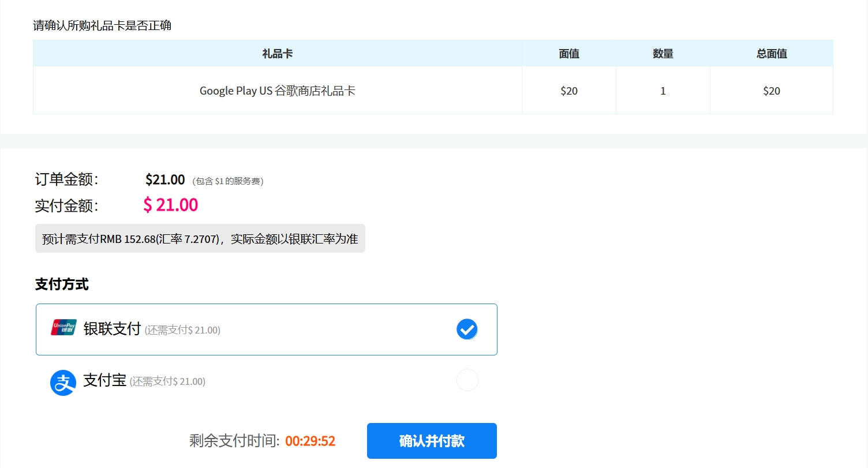The width and height of the screenshot is (868, 468).
Task: Click the quantity cell showing 1
Action: pos(663,91)
